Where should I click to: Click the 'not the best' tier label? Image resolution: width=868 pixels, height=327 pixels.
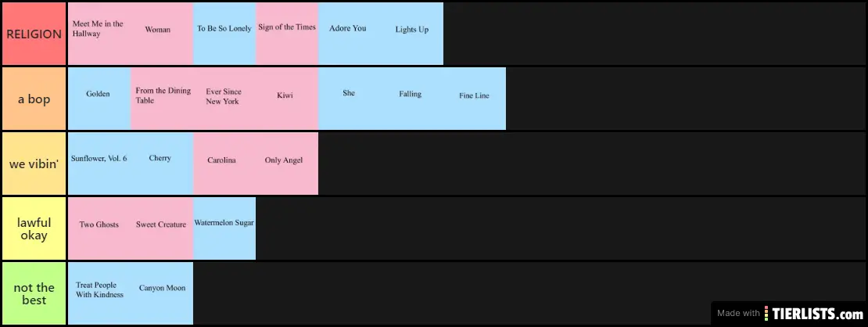pos(34,293)
